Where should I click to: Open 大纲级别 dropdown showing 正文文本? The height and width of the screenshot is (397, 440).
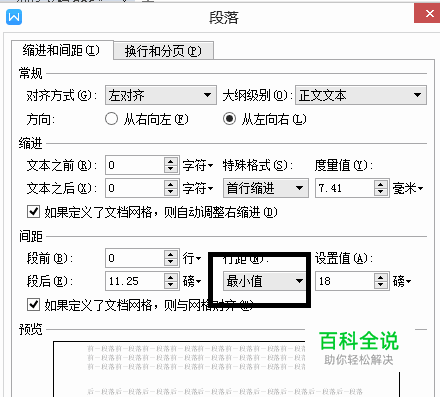point(361,95)
